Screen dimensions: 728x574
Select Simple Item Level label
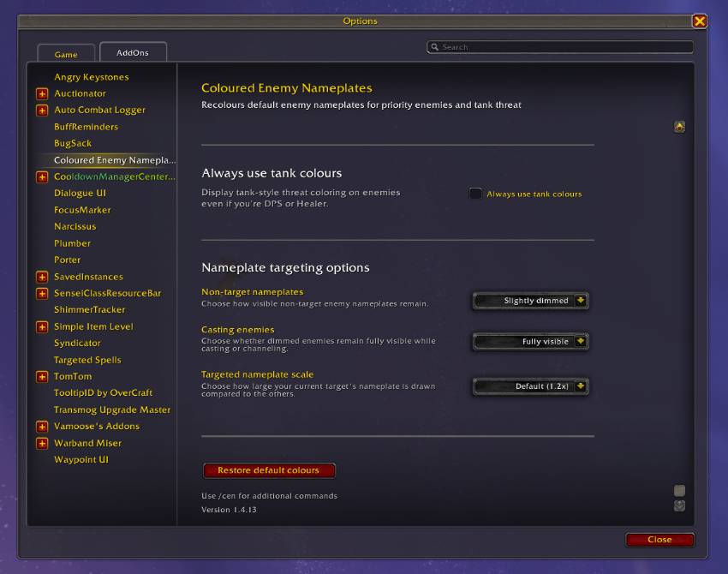93,327
